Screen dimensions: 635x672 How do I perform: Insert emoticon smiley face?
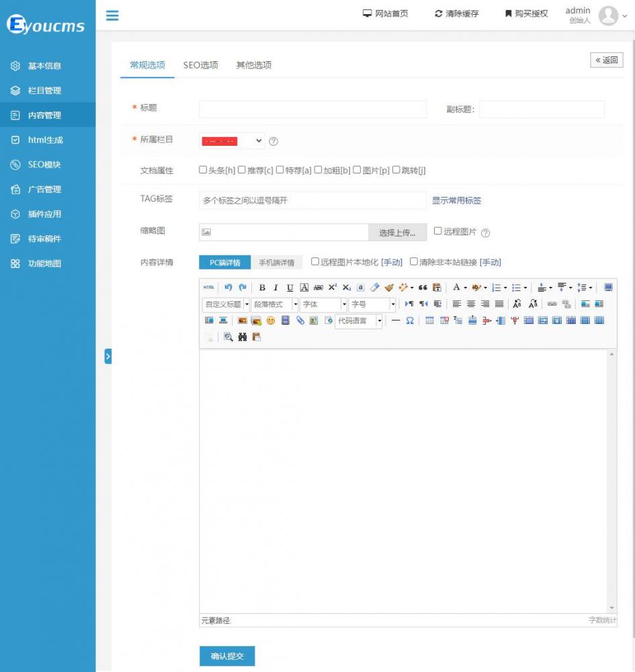tap(271, 321)
